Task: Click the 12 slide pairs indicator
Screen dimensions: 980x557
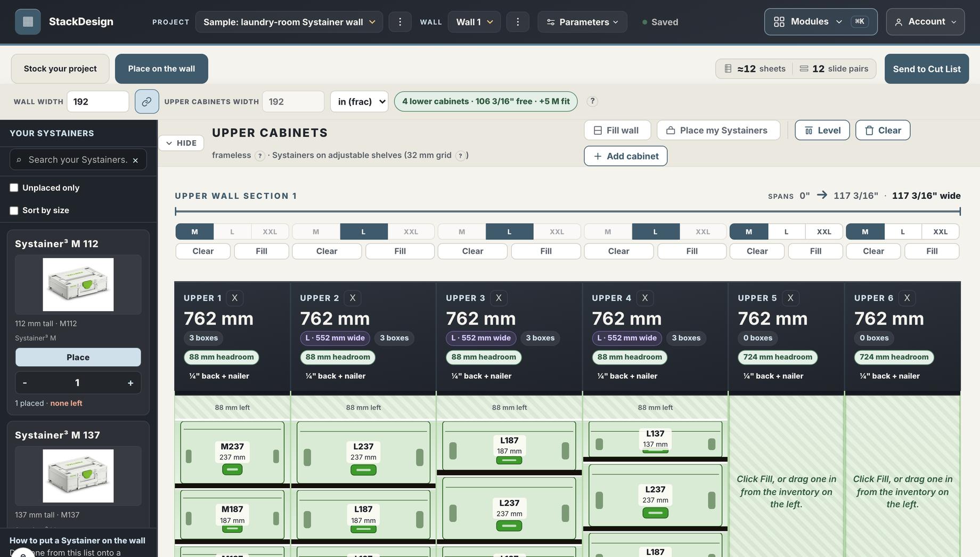Action: pyautogui.click(x=834, y=69)
